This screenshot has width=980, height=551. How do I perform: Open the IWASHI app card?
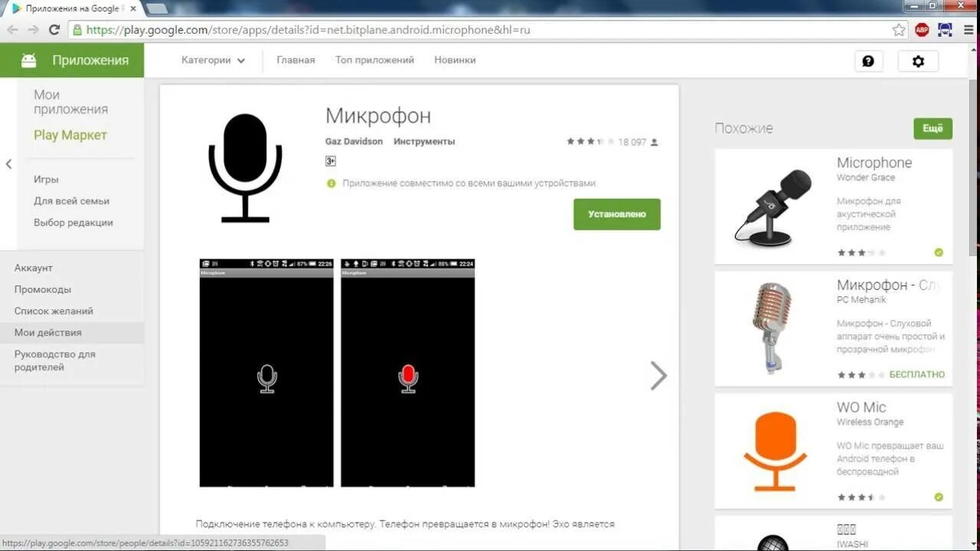pyautogui.click(x=834, y=533)
